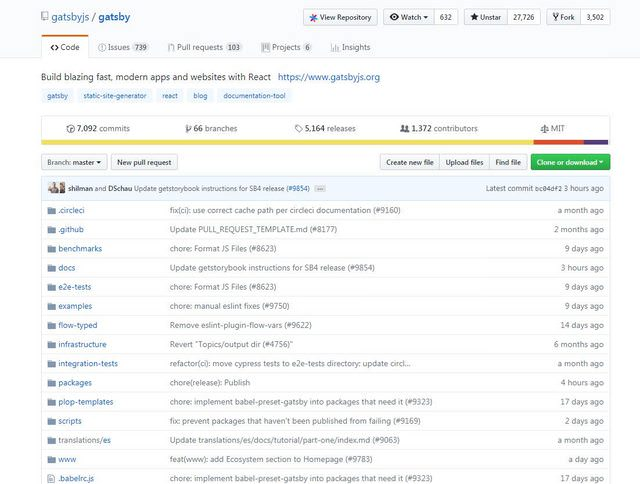640x484 pixels.
Task: Click New pull request button
Action: pyautogui.click(x=144, y=162)
